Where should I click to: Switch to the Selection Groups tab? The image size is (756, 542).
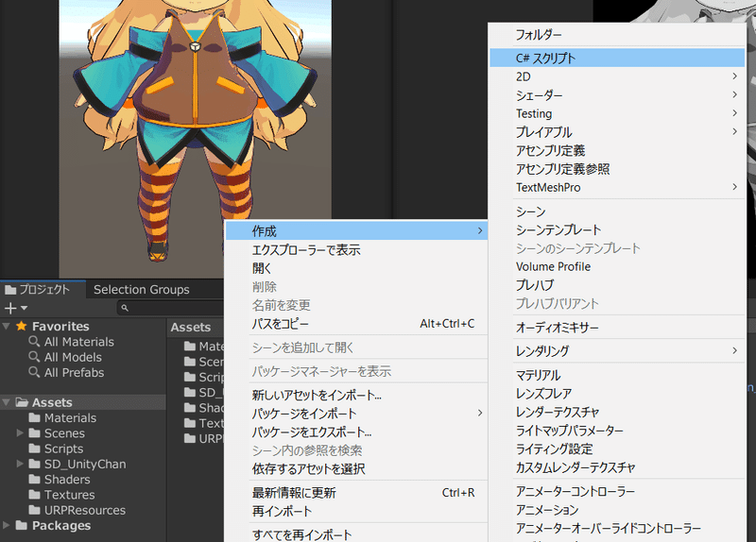pos(141,290)
